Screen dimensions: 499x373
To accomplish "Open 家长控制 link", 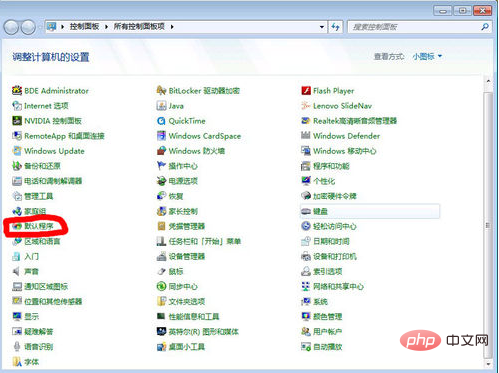I will point(183,211).
